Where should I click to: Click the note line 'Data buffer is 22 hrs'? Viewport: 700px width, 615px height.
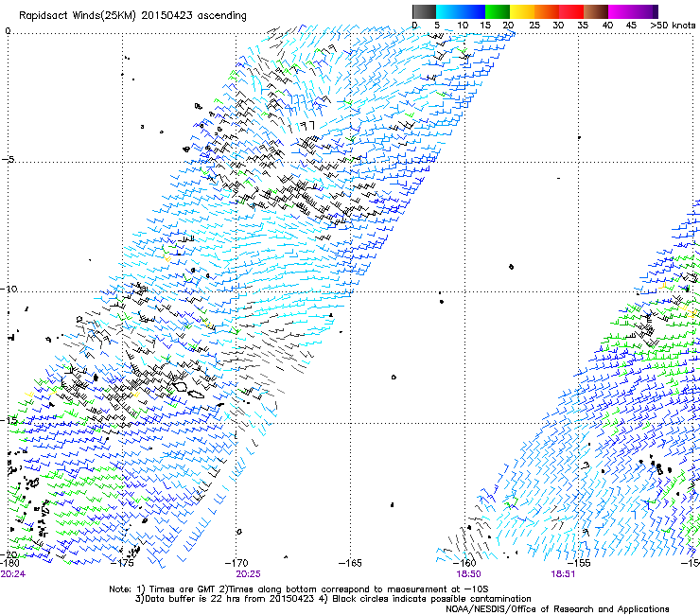click(333, 599)
